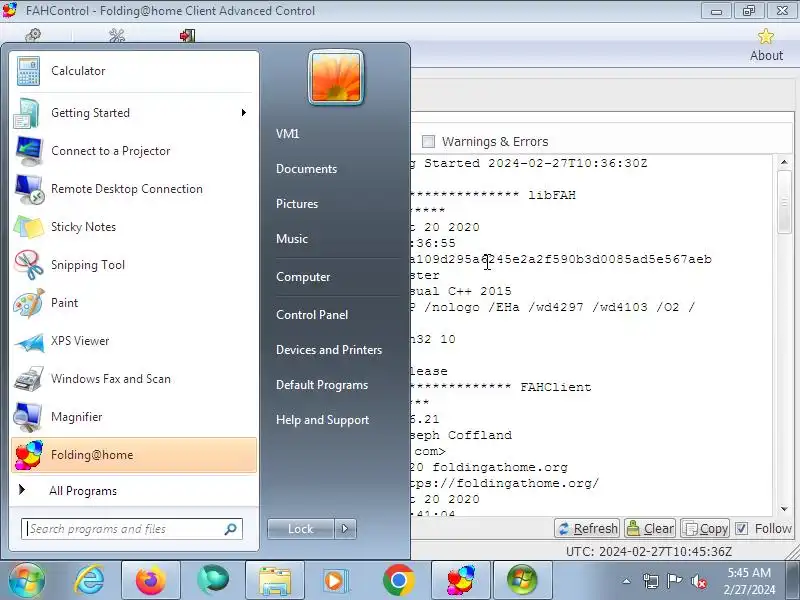
Task: Switch to the Folding@home taskbar button
Action: (x=461, y=580)
